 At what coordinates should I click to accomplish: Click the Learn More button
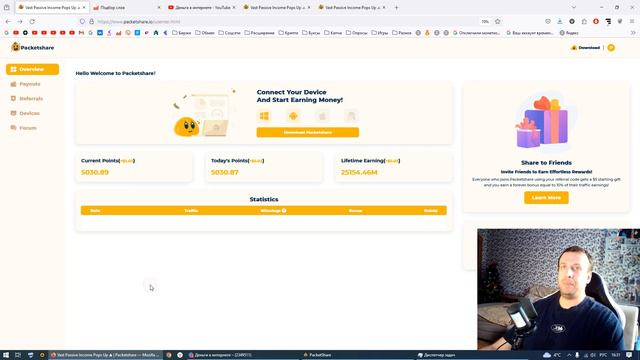click(x=546, y=198)
